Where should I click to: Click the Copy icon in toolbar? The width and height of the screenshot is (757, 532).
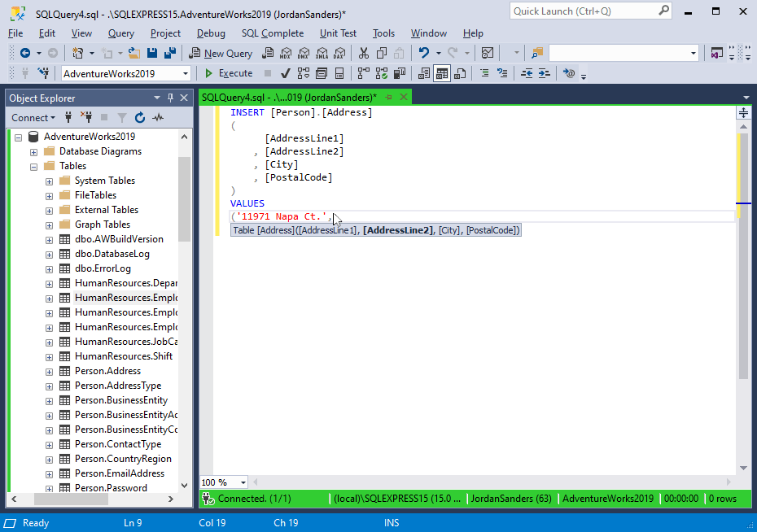pos(382,53)
